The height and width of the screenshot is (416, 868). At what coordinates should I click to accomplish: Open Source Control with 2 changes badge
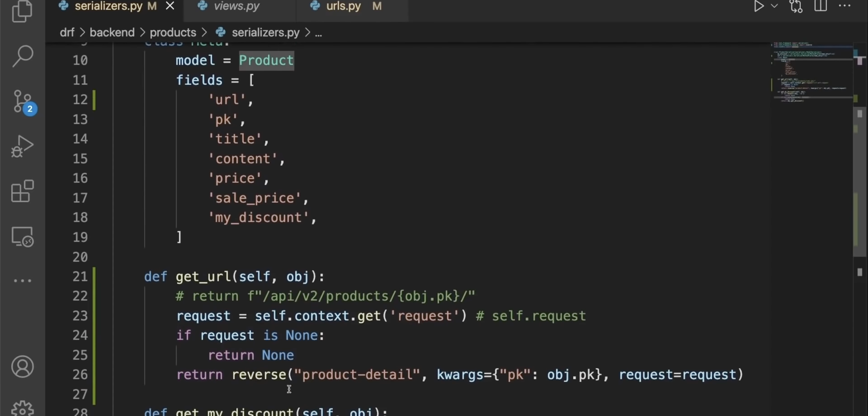[x=23, y=101]
